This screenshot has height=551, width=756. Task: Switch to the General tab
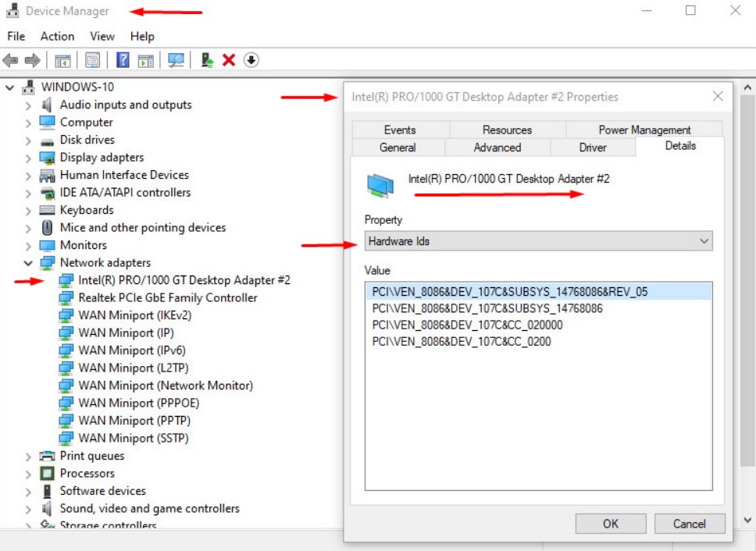click(398, 148)
